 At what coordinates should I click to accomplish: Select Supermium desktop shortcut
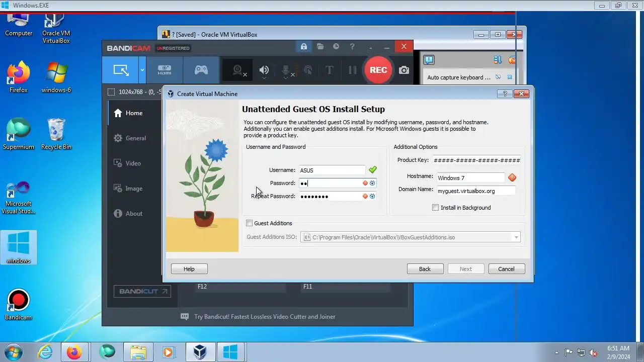[x=19, y=134]
